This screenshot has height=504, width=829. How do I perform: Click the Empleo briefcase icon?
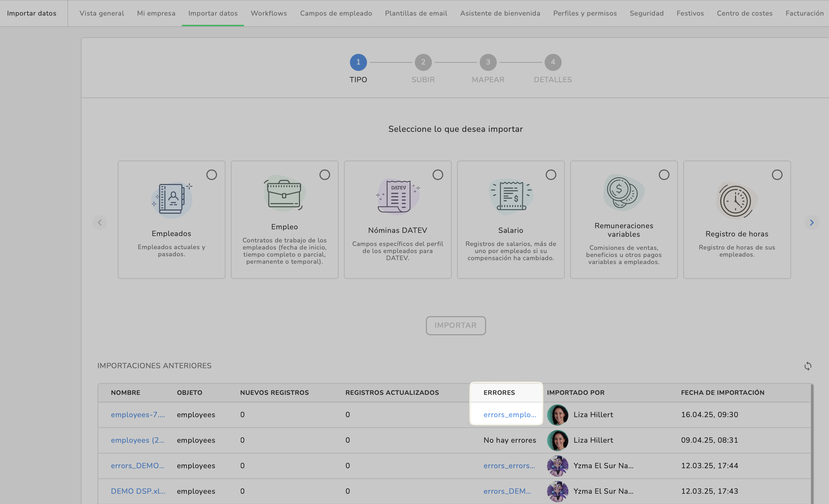coord(284,194)
